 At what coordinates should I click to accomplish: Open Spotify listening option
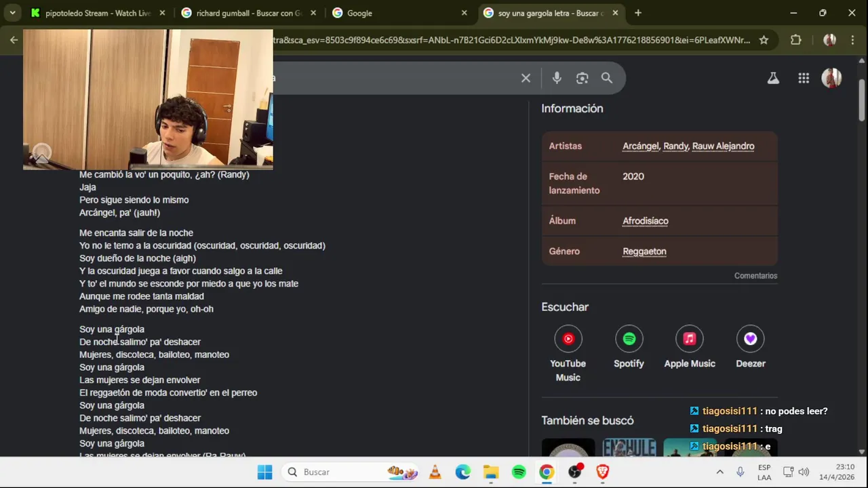coord(629,347)
